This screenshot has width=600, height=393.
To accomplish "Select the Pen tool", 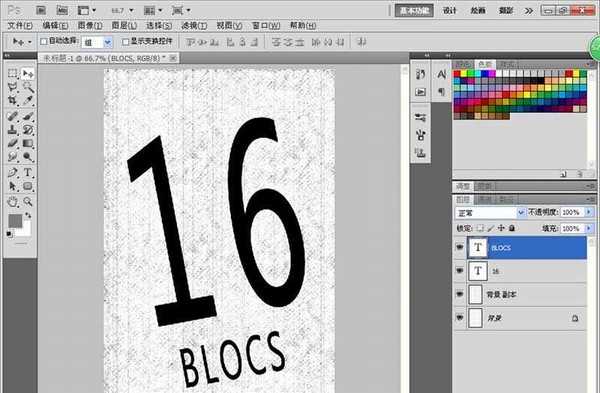I will (13, 172).
